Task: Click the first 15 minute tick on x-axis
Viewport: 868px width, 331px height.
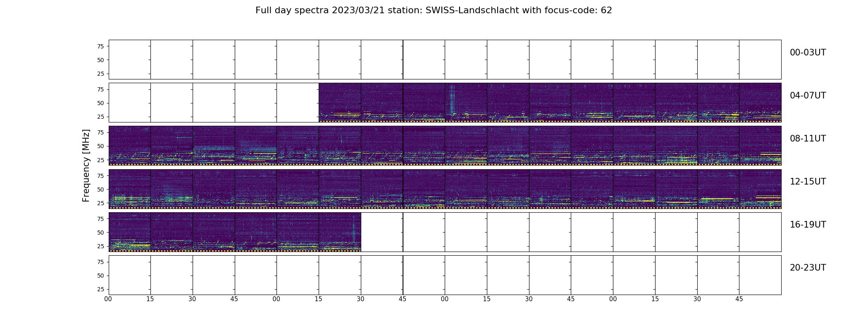Action: [x=150, y=299]
